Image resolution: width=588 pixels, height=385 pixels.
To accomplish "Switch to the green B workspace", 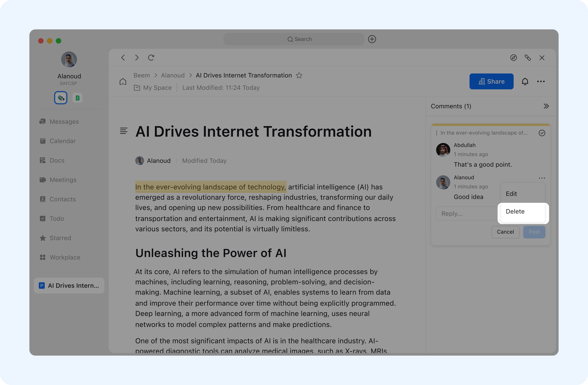I will coord(77,98).
